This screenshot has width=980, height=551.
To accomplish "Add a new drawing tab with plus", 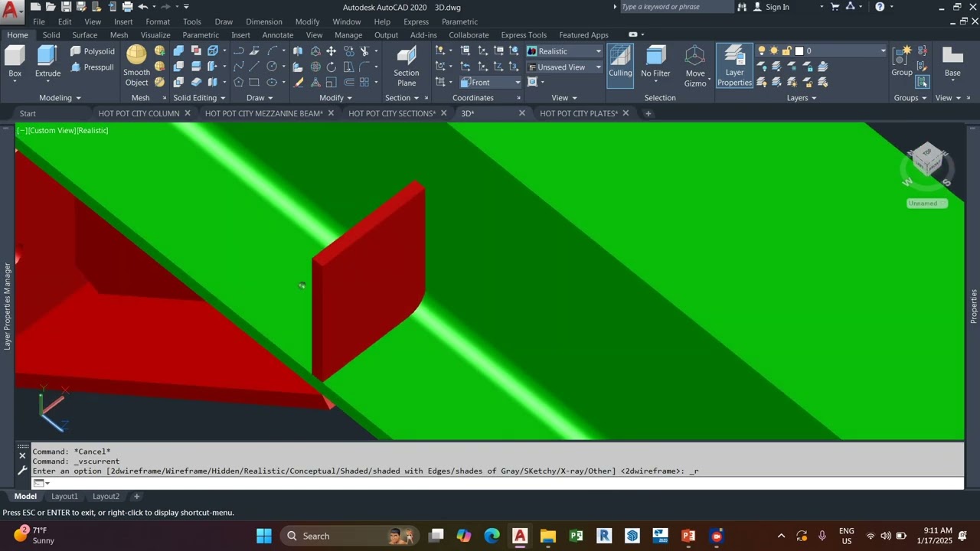I will [x=648, y=113].
